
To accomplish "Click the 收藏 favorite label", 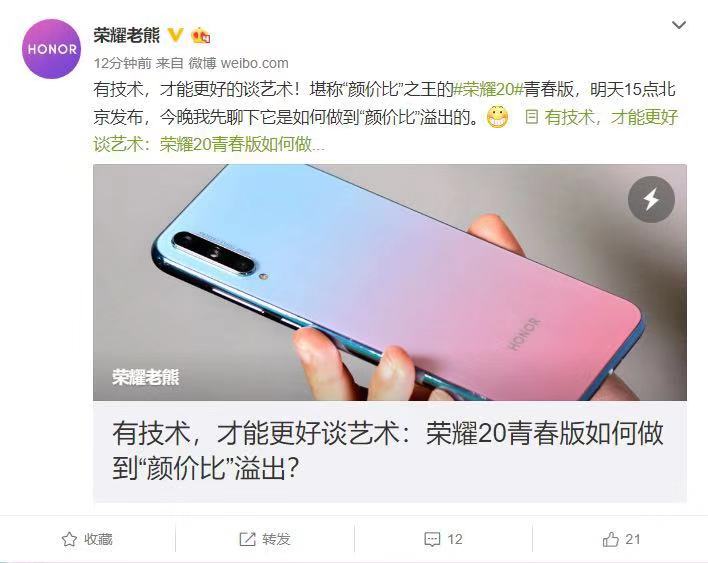I will tap(98, 539).
